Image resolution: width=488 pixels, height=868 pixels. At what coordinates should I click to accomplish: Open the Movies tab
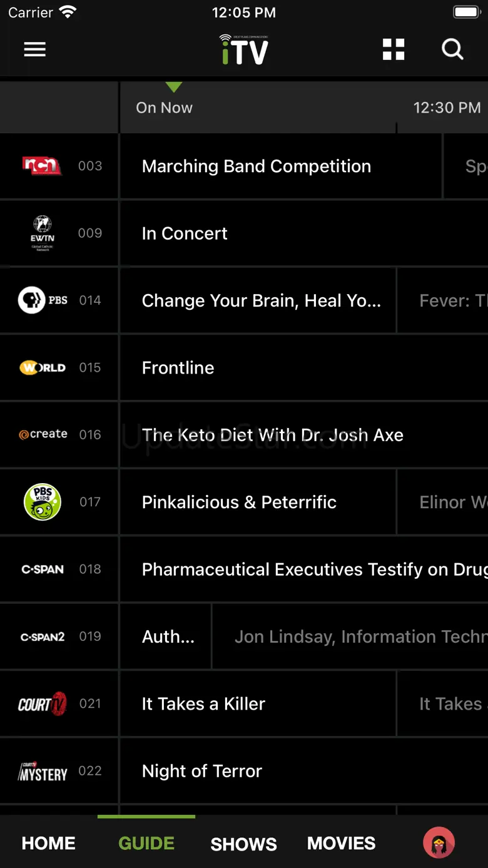[341, 843]
